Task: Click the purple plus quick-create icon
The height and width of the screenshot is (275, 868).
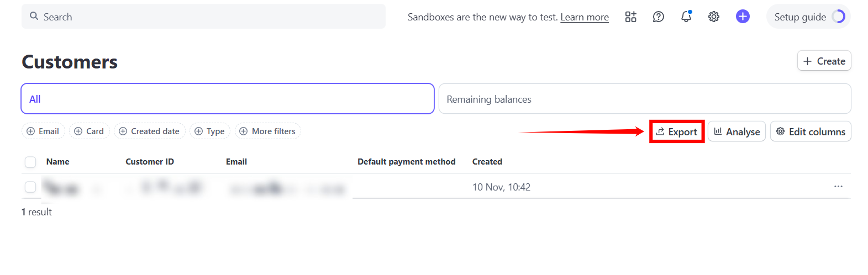Action: pos(743,17)
